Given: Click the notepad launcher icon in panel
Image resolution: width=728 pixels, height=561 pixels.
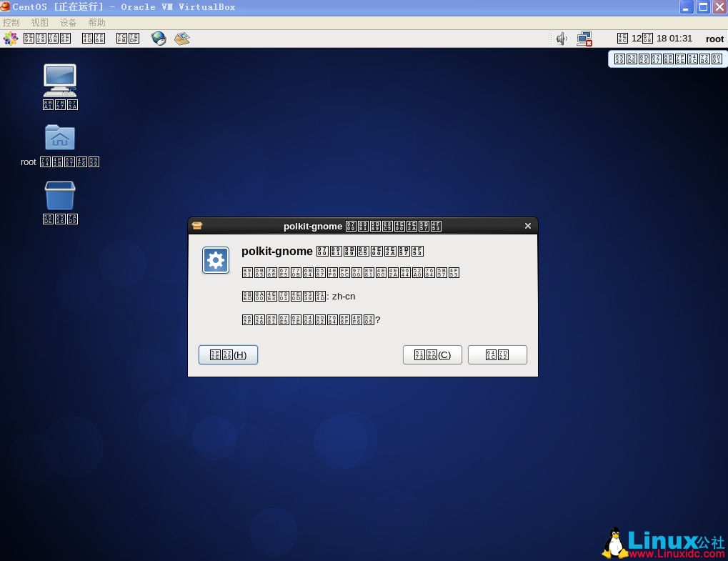Looking at the screenshot, I should point(182,39).
